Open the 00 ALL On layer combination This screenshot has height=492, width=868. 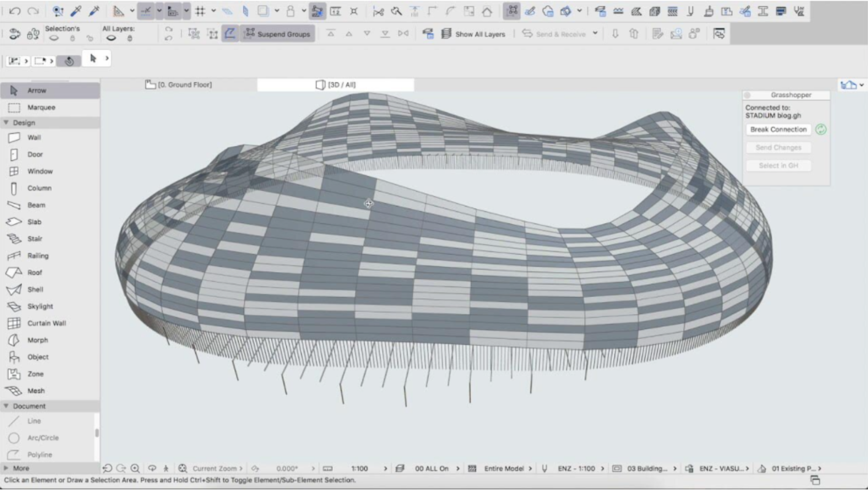431,468
